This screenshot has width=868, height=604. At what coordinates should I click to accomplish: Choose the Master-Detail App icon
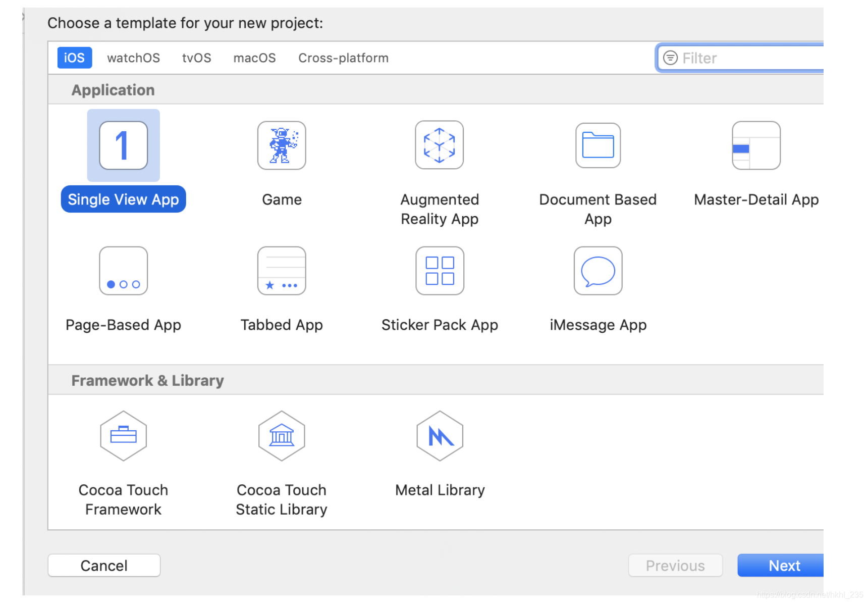click(756, 145)
